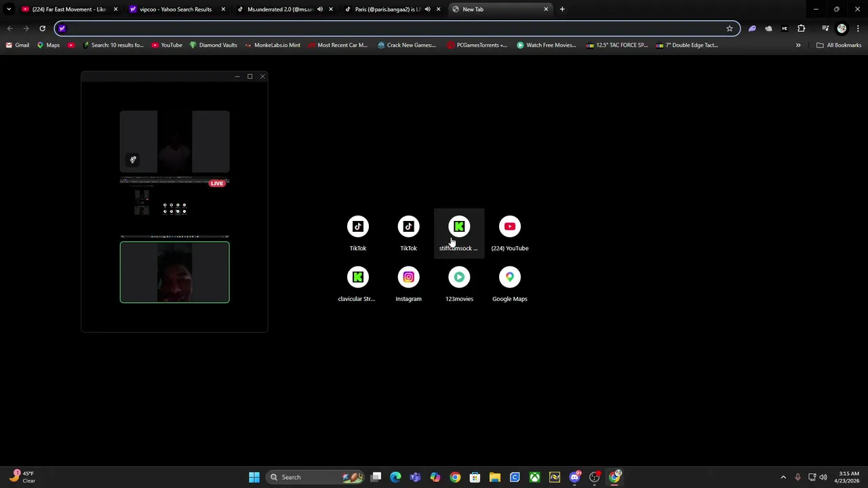This screenshot has width=868, height=488.
Task: Mute the Ms.underrated tab audio icon
Action: pos(320,9)
